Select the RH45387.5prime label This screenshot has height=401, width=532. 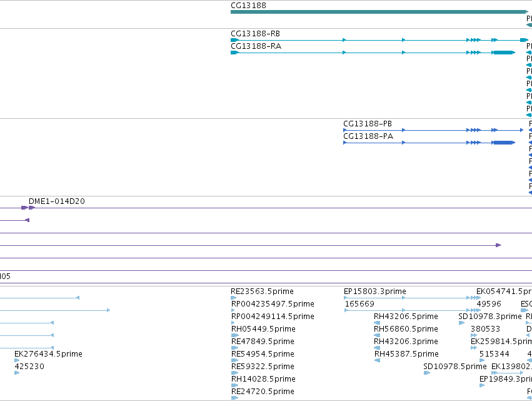click(406, 354)
